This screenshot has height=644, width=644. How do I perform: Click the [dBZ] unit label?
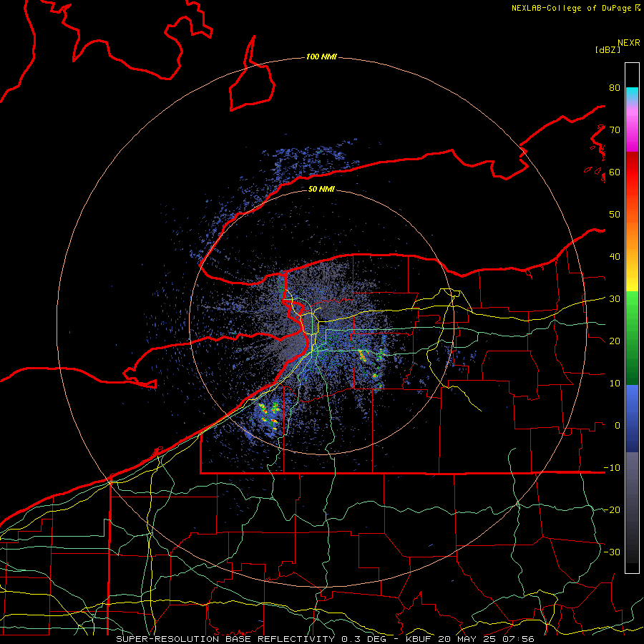(608, 49)
